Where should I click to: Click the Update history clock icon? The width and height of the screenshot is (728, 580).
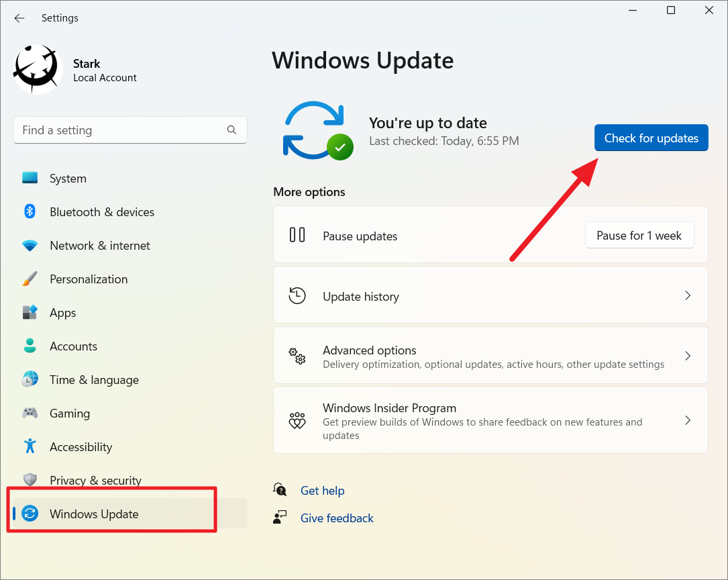297,295
